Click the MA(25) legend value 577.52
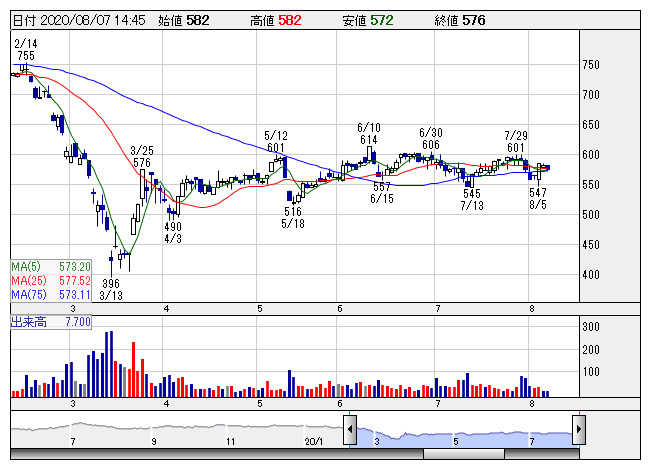Screen dimensions: 652x469 click(x=74, y=281)
